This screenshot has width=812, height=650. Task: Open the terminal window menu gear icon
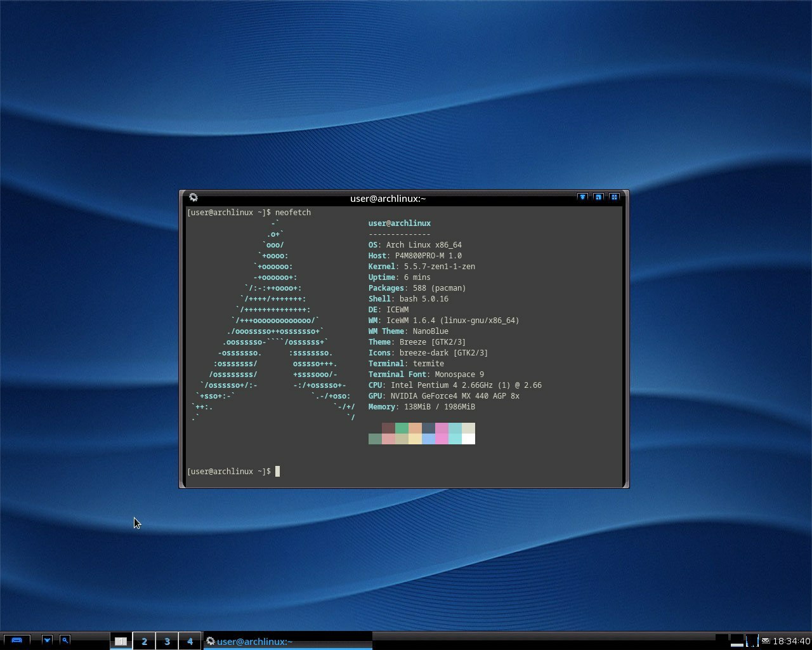[x=193, y=198]
